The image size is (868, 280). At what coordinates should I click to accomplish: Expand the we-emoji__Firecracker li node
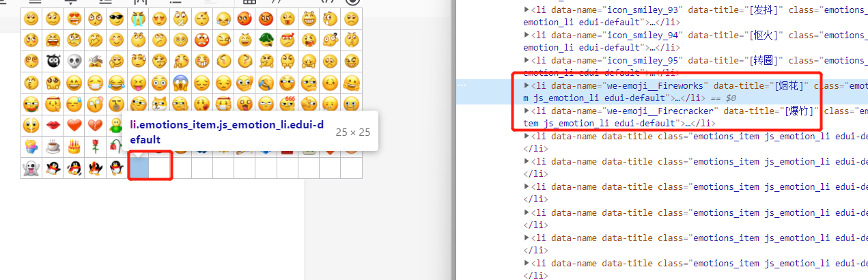527,111
